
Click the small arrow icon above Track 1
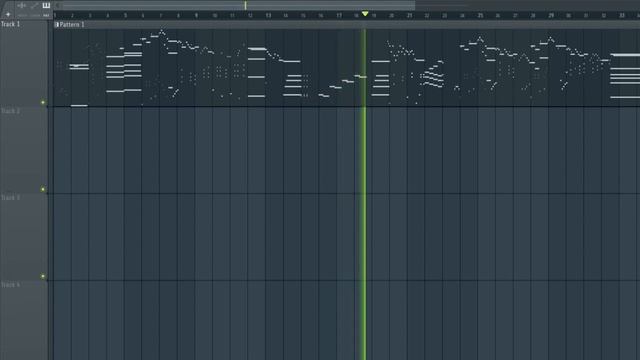(8, 14)
